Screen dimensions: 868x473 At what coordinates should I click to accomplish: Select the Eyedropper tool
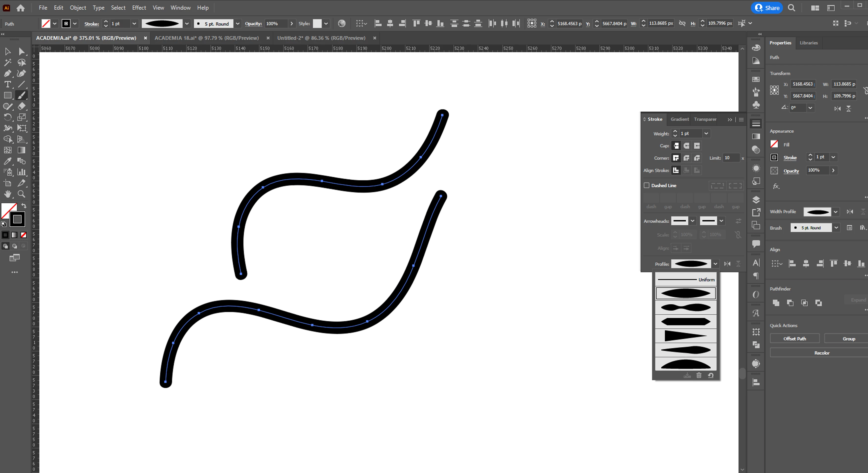pyautogui.click(x=7, y=161)
